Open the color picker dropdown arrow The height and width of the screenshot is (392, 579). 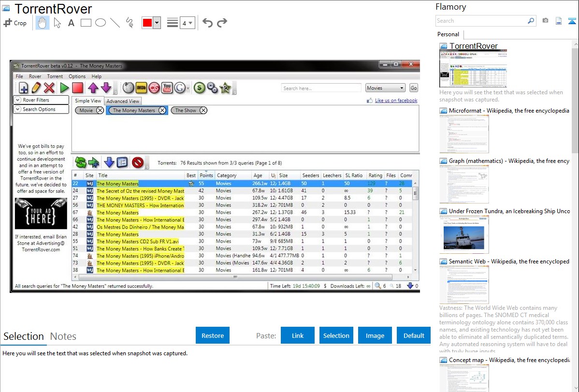[157, 23]
